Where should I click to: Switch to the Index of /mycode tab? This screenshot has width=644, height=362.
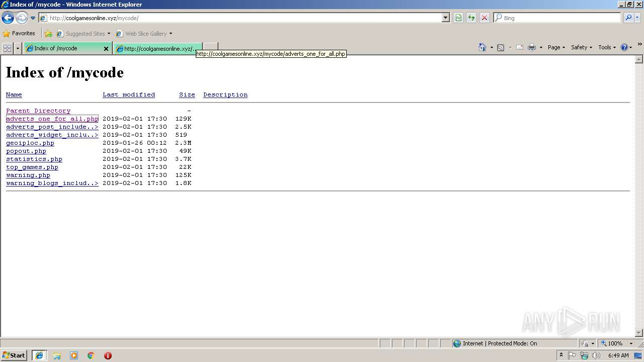pos(63,48)
